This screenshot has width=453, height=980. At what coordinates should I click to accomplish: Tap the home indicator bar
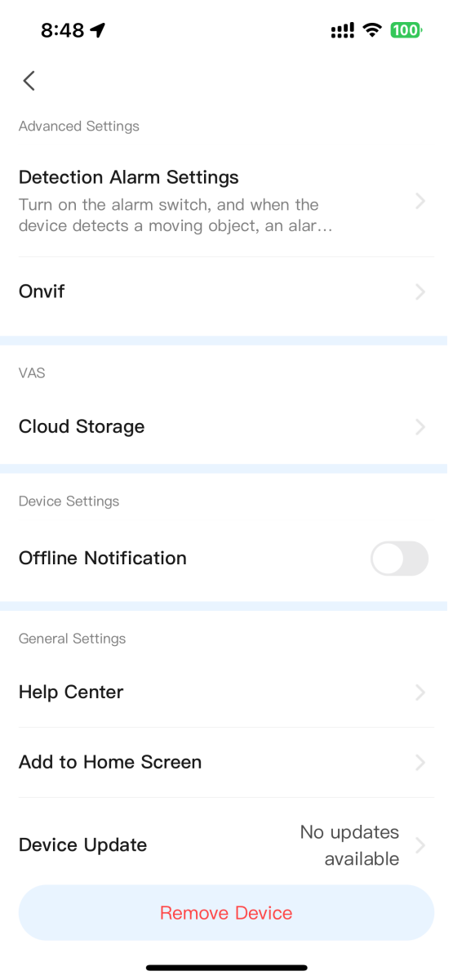tap(226, 968)
